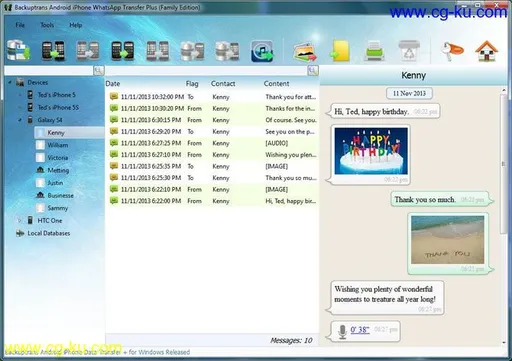The image size is (512, 361).
Task: Click the backup messages to database icon
Action: (18, 50)
